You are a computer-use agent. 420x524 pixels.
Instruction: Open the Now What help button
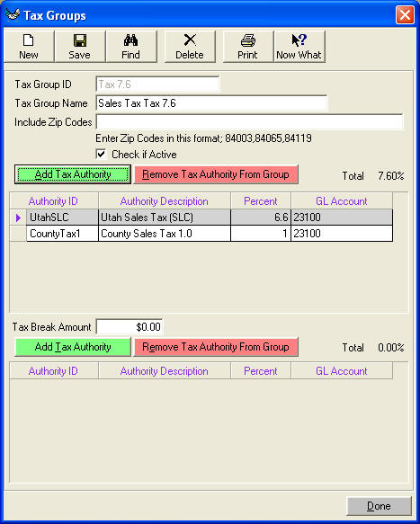point(299,47)
